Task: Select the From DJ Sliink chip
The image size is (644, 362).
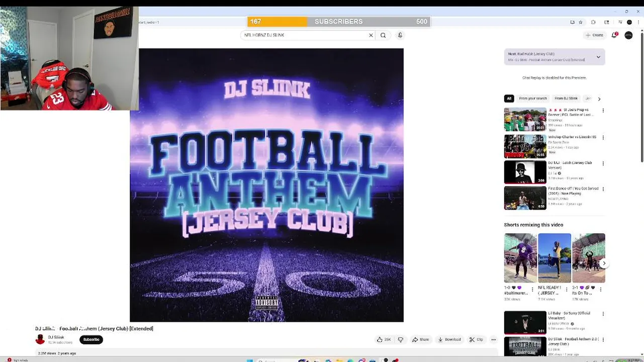Action: (x=566, y=99)
